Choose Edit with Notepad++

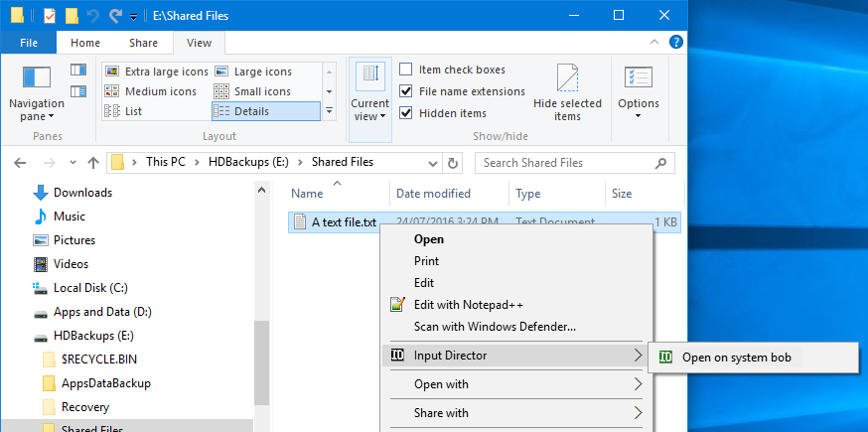pyautogui.click(x=517, y=305)
